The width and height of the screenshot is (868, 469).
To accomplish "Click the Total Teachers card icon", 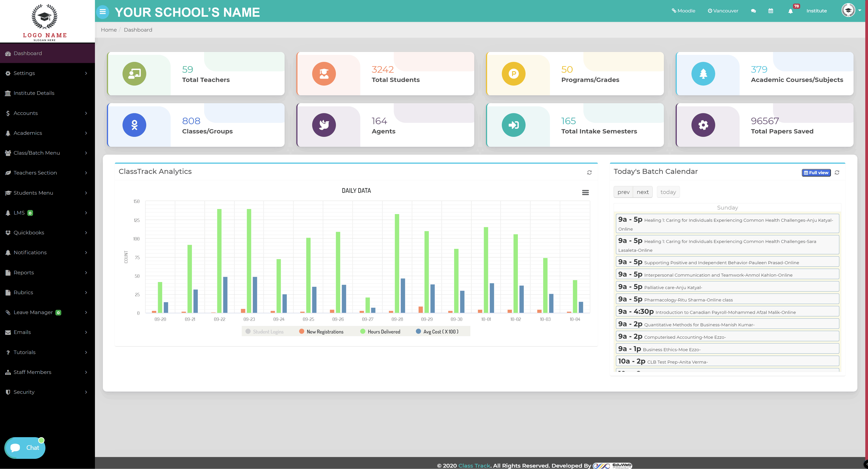I will 134,74.
